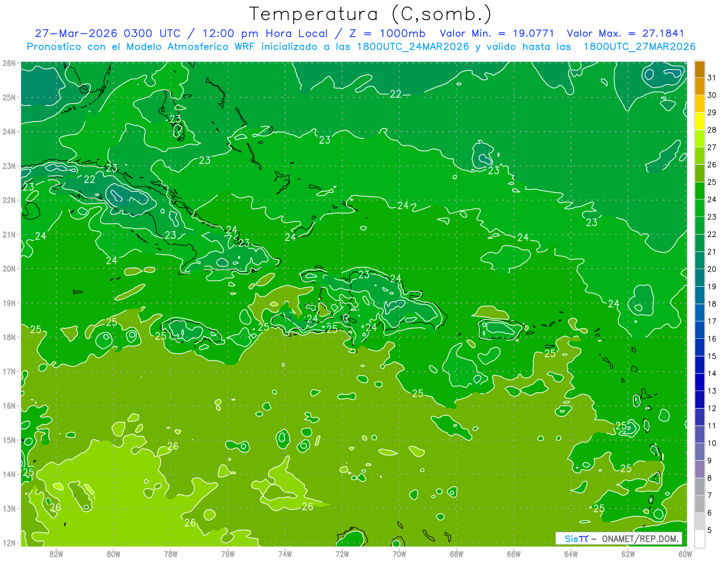Click the 19N latitude axis label
Screen dimensions: 728x562
pos(8,303)
